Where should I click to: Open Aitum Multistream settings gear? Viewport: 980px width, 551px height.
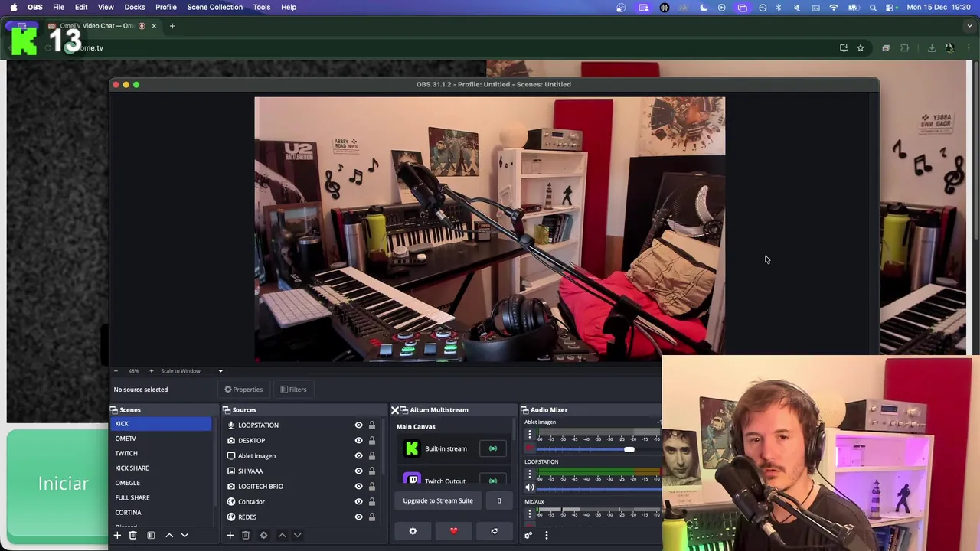[413, 531]
